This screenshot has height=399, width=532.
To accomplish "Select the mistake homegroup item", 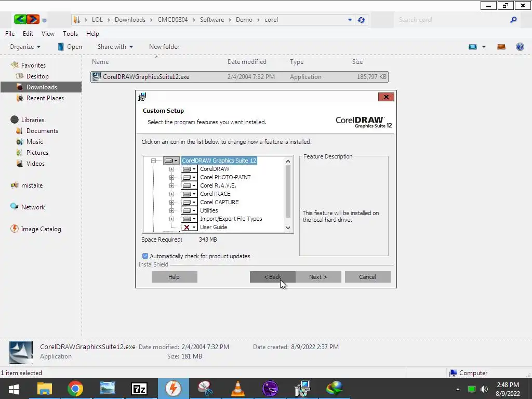I will click(32, 185).
